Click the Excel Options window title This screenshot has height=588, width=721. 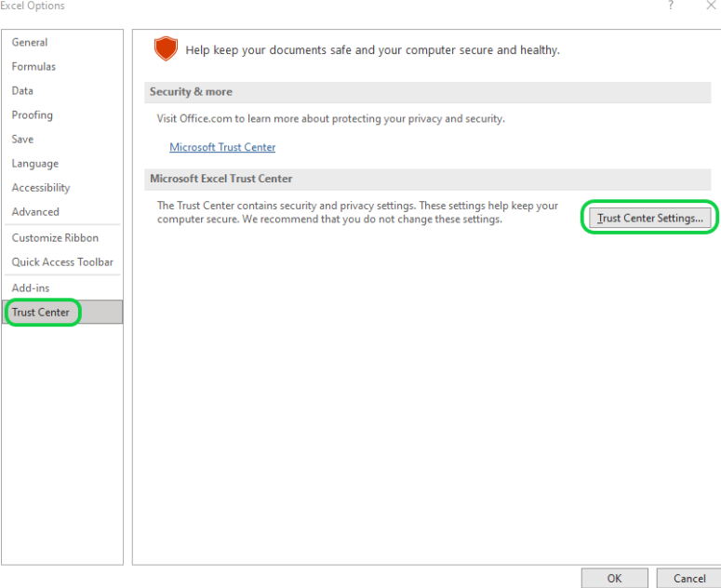tap(33, 6)
